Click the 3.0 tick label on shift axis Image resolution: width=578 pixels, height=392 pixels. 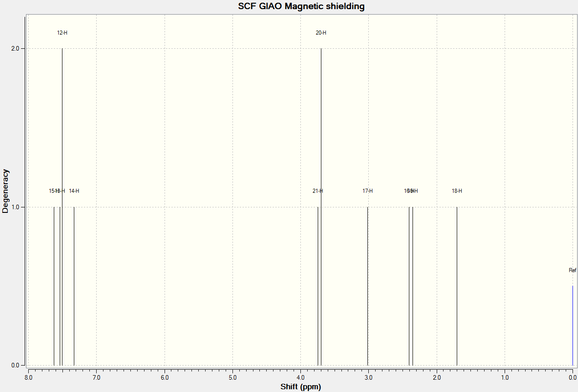pos(368,378)
